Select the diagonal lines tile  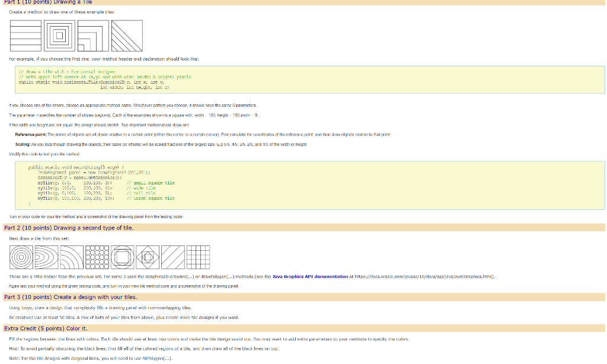coord(126,36)
